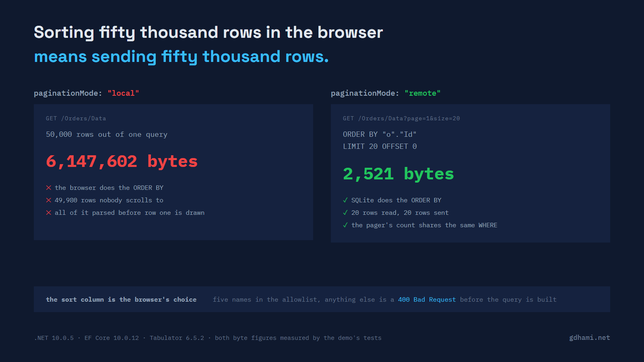Click the ".NET 10.0.5" version label
The height and width of the screenshot is (362, 644).
[x=54, y=338]
